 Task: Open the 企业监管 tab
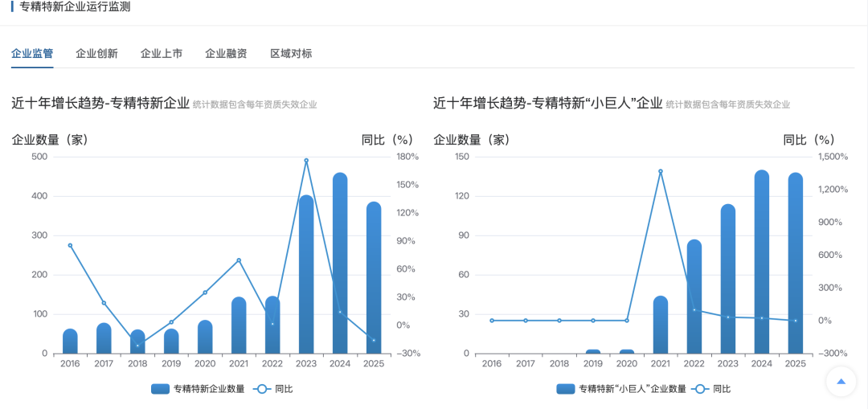[32, 54]
